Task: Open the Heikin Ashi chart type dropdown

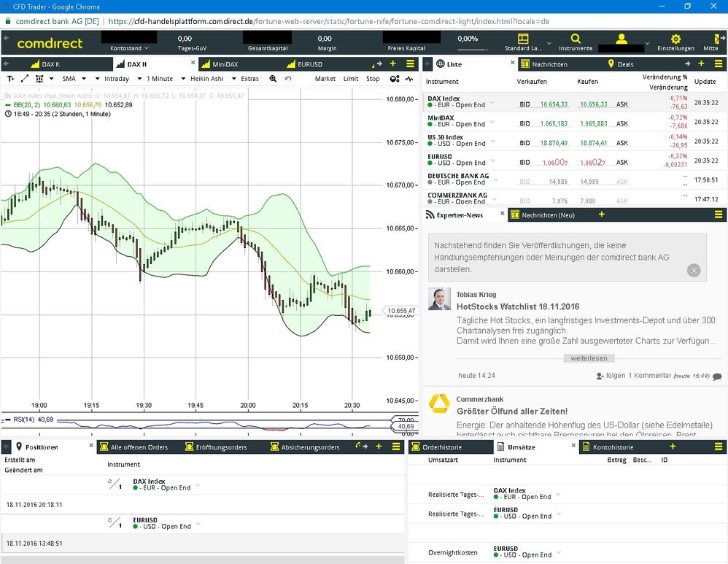Action: (x=208, y=78)
